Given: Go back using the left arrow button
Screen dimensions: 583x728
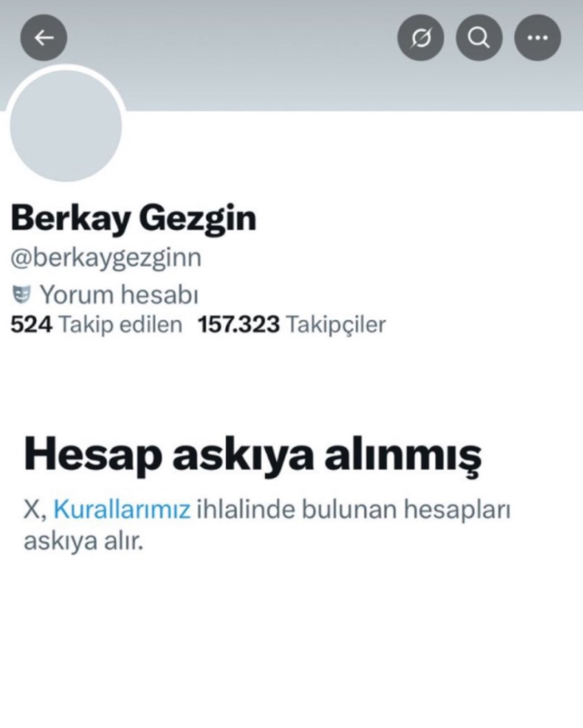Looking at the screenshot, I should pyautogui.click(x=44, y=37).
